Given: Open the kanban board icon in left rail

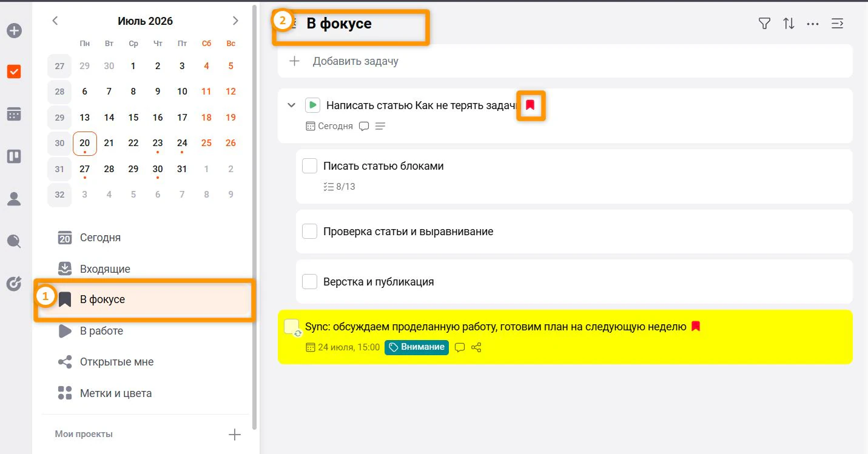Looking at the screenshot, I should 14,156.
